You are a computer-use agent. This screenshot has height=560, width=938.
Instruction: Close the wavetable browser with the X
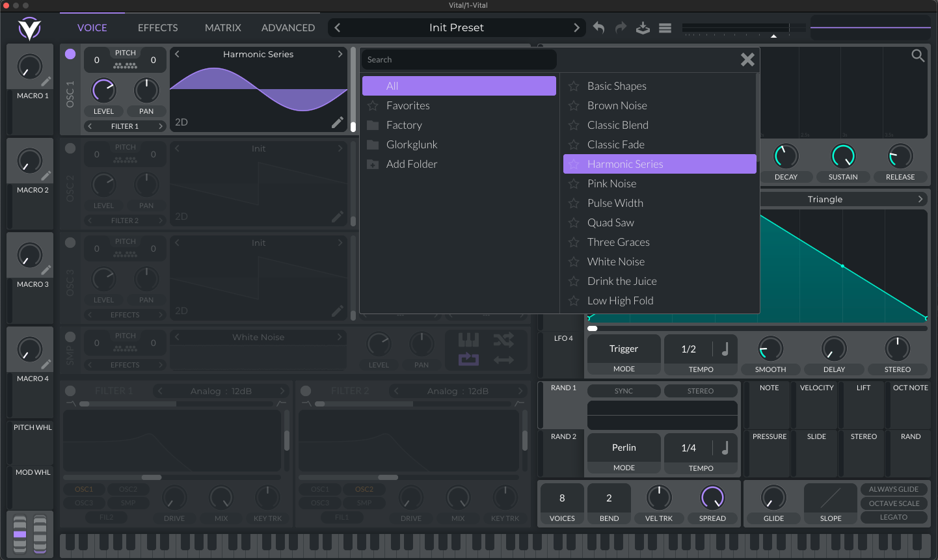[x=748, y=60]
